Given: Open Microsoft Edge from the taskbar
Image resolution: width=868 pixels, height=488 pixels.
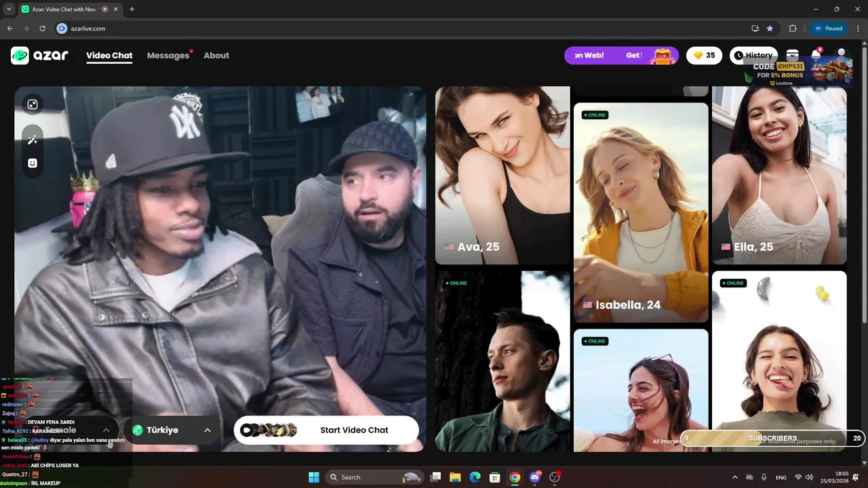Looking at the screenshot, I should pyautogui.click(x=475, y=477).
